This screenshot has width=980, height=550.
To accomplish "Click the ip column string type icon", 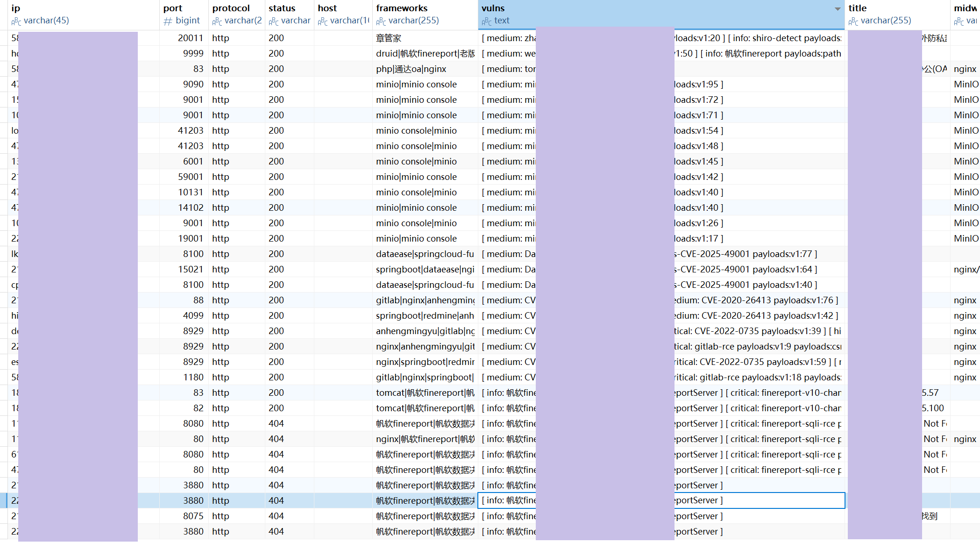I will click(16, 21).
